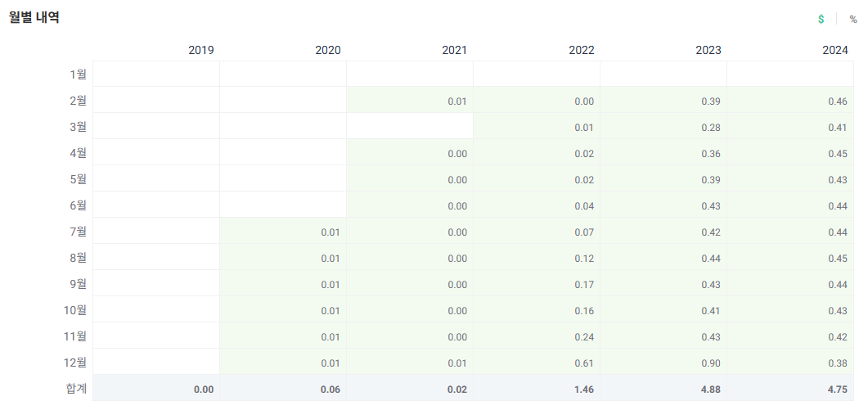Select 0.90 in 12월 2023 cell

711,363
